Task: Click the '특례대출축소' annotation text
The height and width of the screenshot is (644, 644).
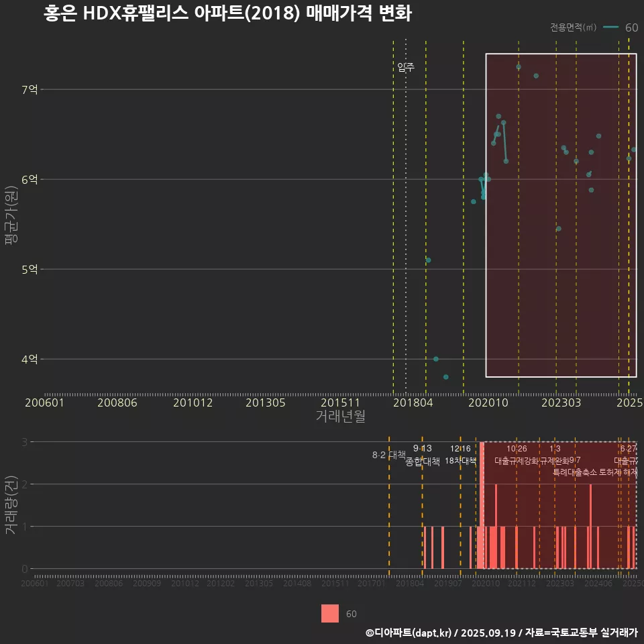Action: point(574,472)
